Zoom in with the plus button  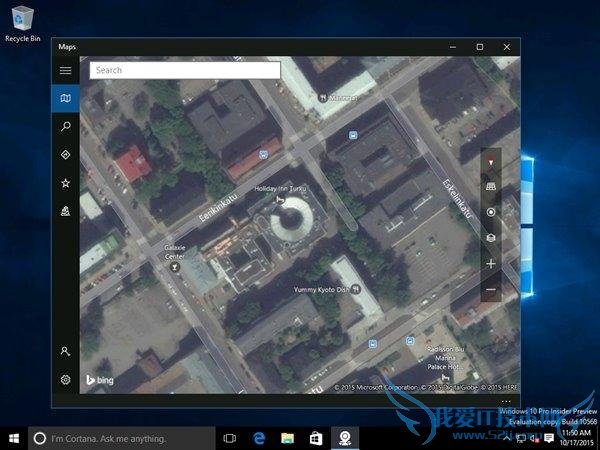point(491,264)
